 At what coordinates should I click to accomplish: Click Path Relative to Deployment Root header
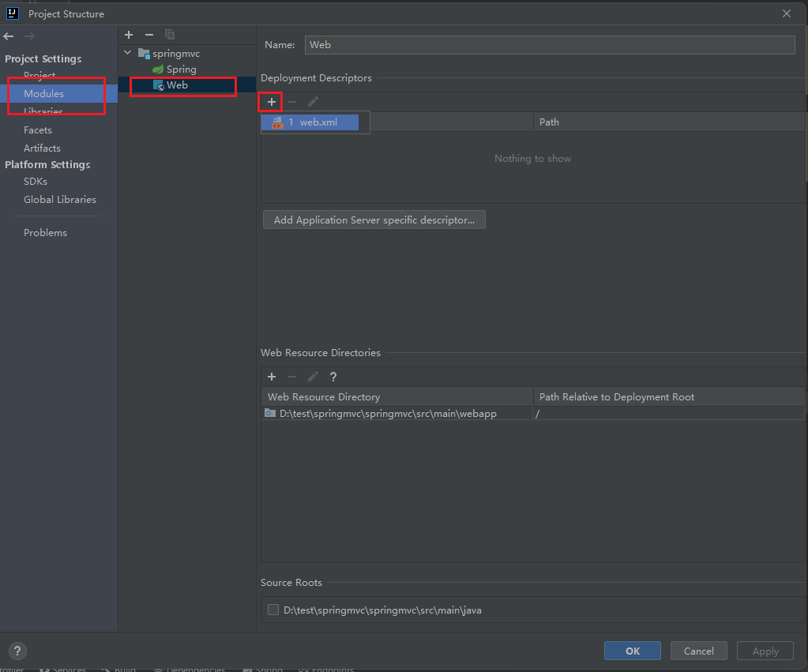(669, 397)
